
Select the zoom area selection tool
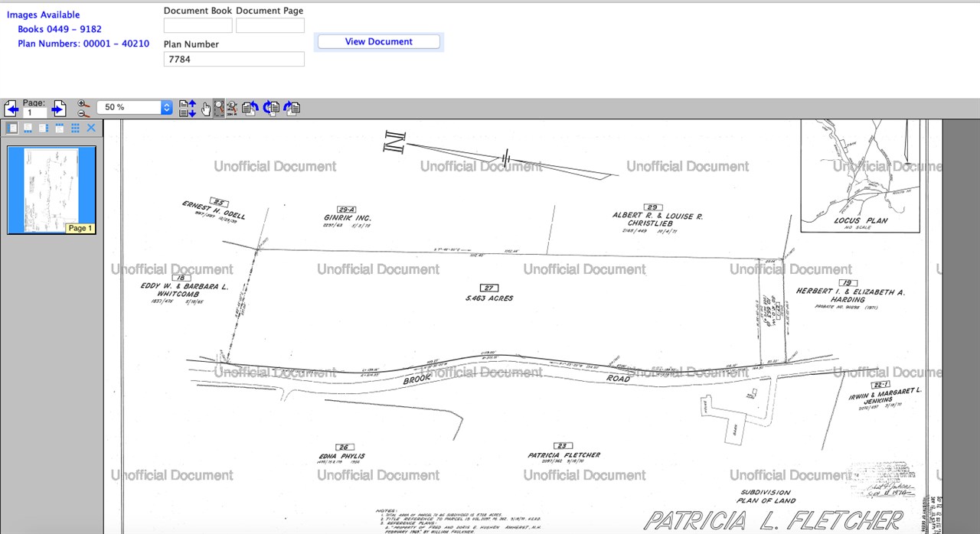click(219, 109)
